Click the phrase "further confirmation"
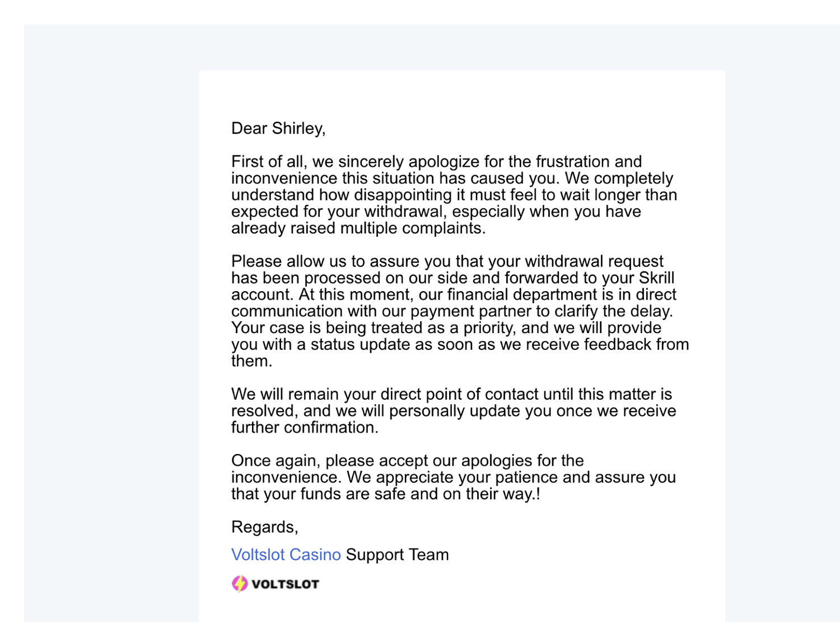 [304, 428]
